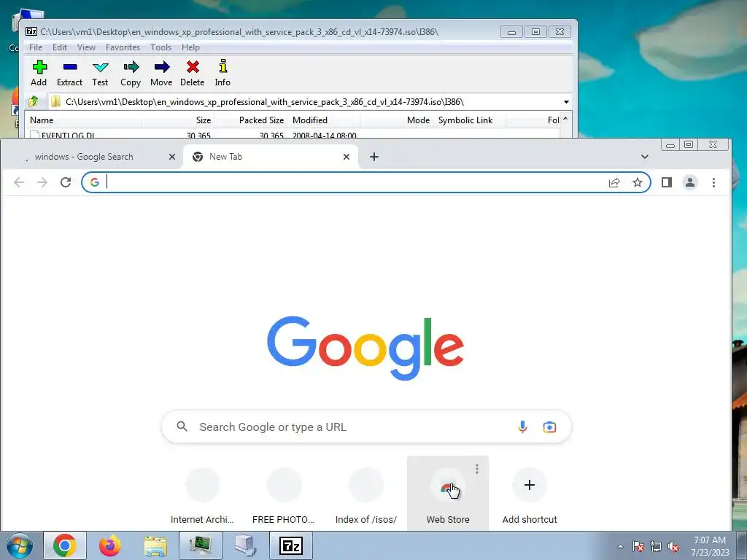The height and width of the screenshot is (560, 747).
Task: Show hidden system tray icons
Action: (x=620, y=546)
